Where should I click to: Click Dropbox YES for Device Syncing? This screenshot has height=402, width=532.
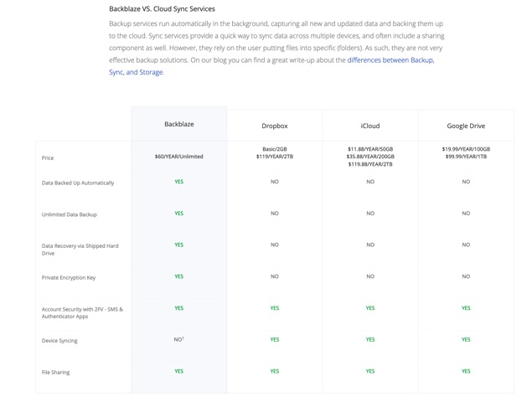click(x=275, y=339)
